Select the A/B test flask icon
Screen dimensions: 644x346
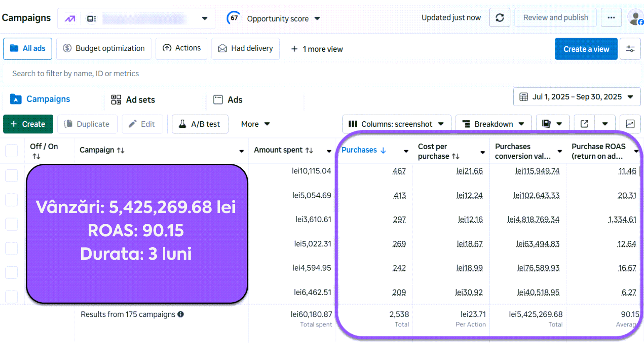[x=200, y=124]
